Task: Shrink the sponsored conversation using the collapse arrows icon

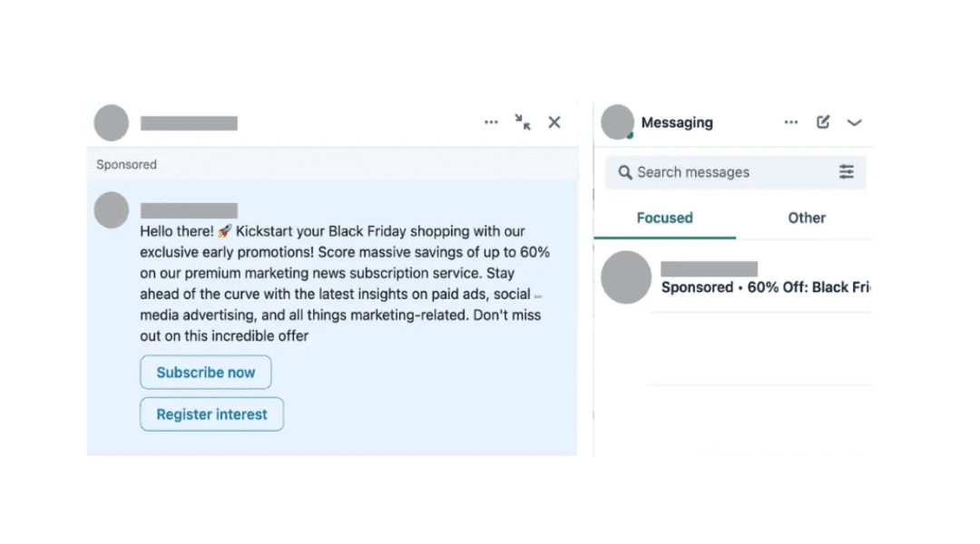Action: tap(523, 123)
